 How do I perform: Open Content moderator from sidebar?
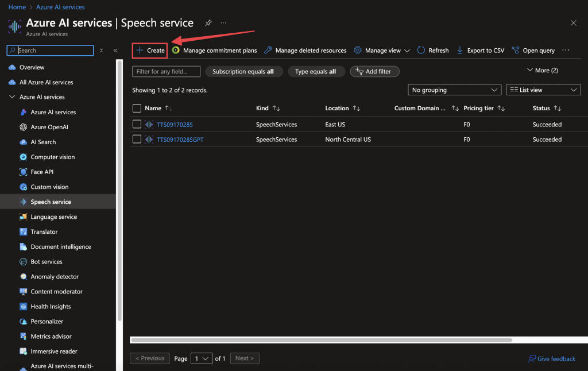pos(57,292)
